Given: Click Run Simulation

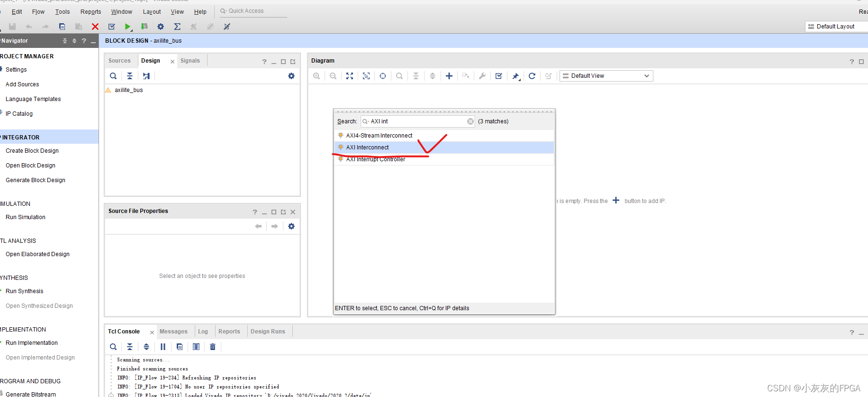Looking at the screenshot, I should [26, 217].
